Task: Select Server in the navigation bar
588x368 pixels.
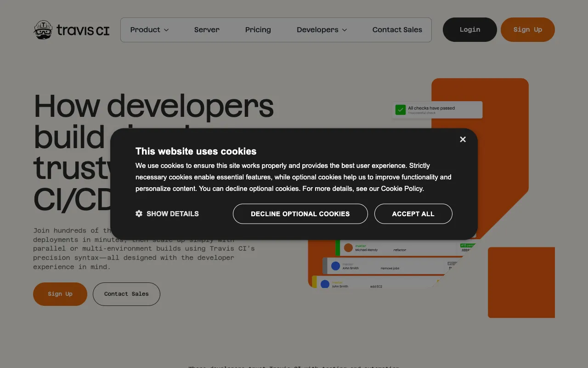Action: click(207, 29)
